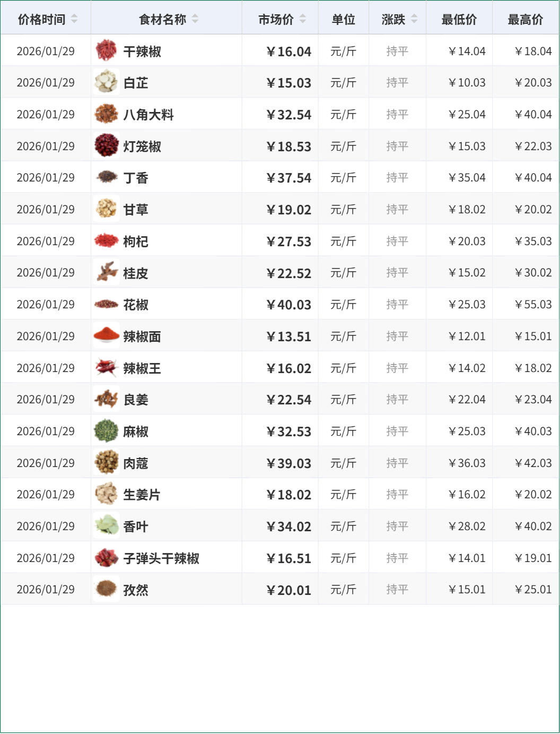Open the 枸杞 ingredient name
Image resolution: width=560 pixels, height=734 pixels.
136,241
